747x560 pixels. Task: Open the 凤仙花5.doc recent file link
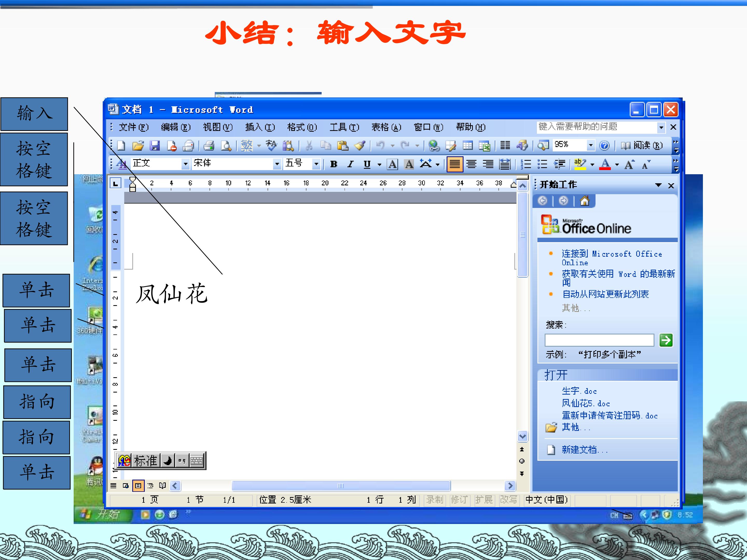(x=586, y=403)
